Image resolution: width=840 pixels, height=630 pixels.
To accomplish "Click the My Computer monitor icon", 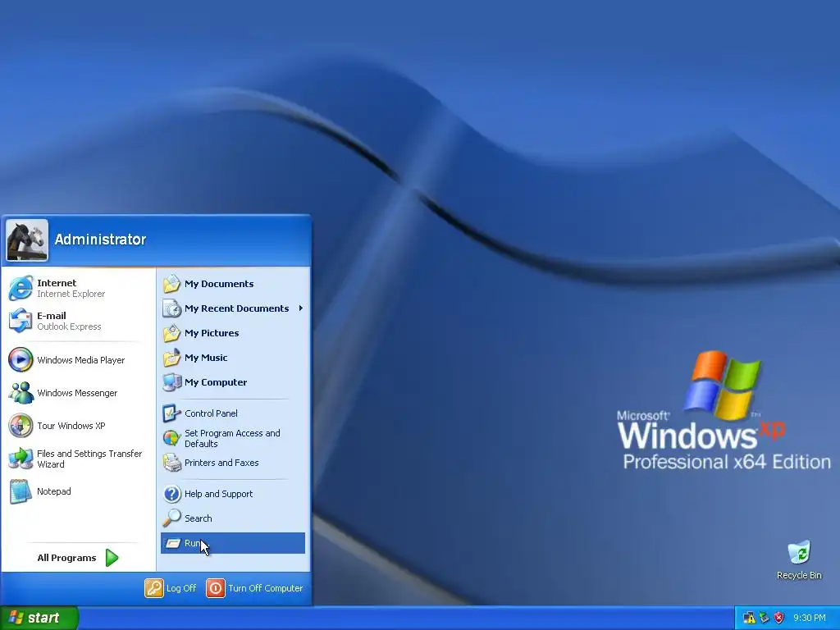I will click(x=172, y=382).
